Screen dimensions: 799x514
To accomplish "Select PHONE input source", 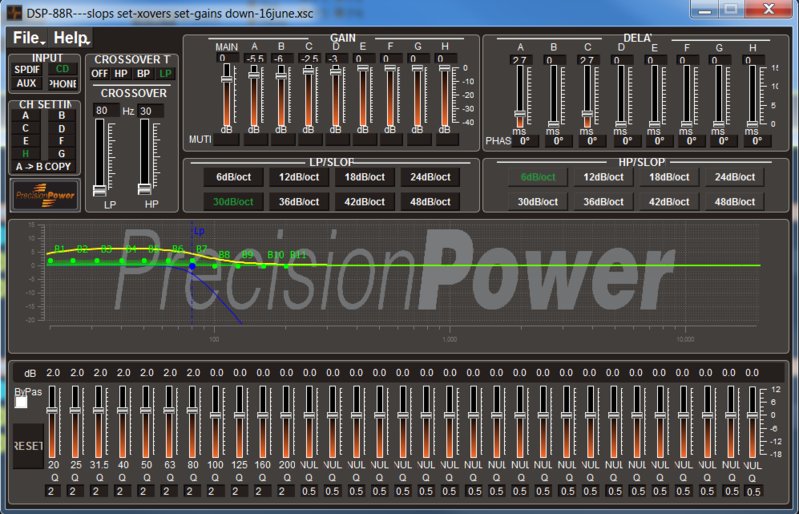I will 62,83.
